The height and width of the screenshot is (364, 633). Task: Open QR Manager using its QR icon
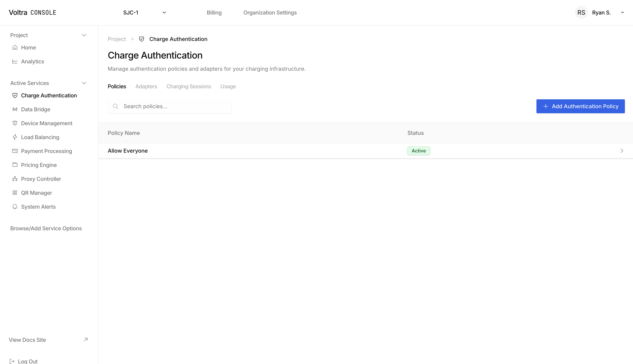[x=15, y=192]
